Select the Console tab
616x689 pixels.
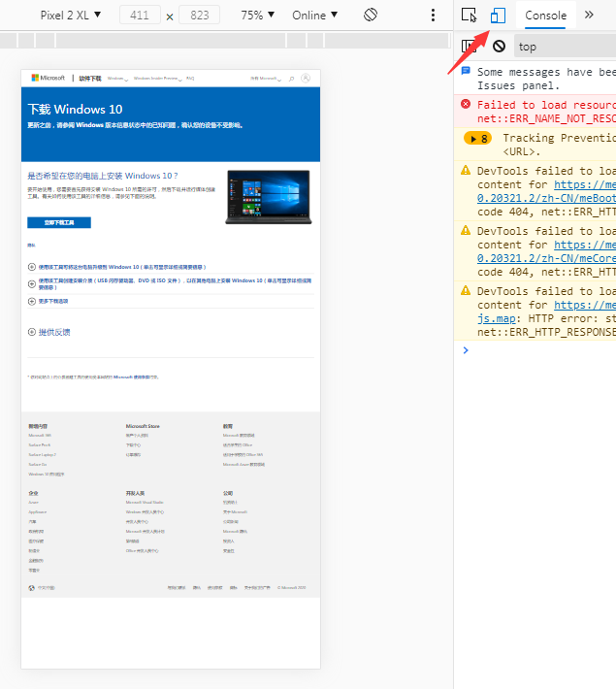point(545,16)
